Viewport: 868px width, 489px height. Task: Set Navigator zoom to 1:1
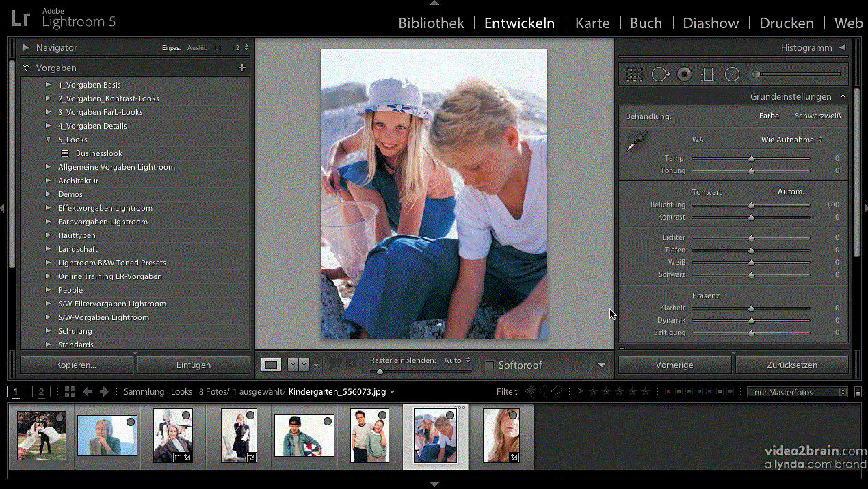(x=218, y=48)
